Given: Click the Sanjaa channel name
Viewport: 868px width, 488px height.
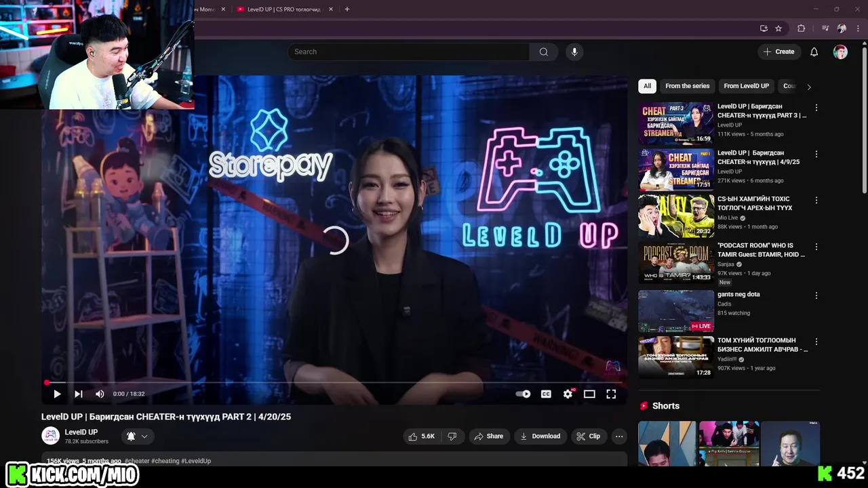Looking at the screenshot, I should click(726, 264).
